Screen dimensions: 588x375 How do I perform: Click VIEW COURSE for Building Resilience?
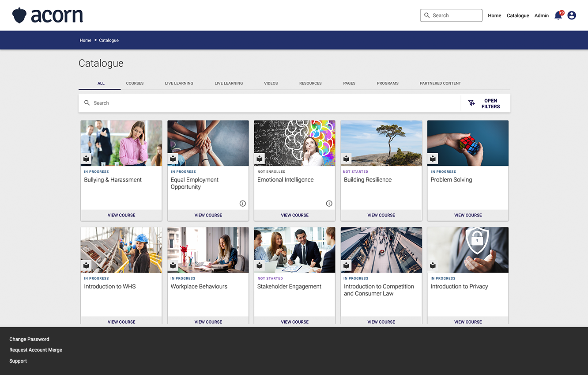click(x=381, y=215)
